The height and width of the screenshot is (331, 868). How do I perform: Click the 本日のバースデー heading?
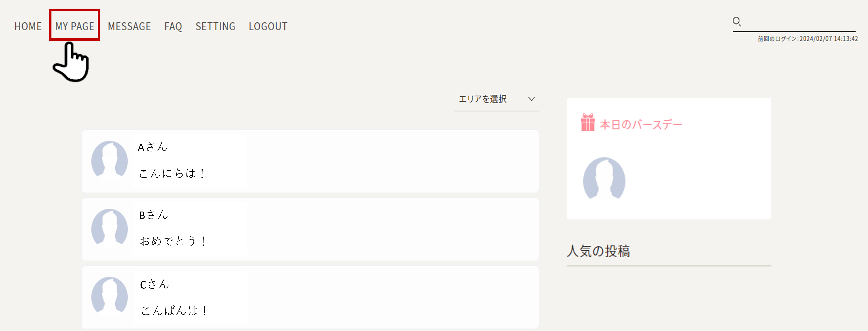click(641, 125)
